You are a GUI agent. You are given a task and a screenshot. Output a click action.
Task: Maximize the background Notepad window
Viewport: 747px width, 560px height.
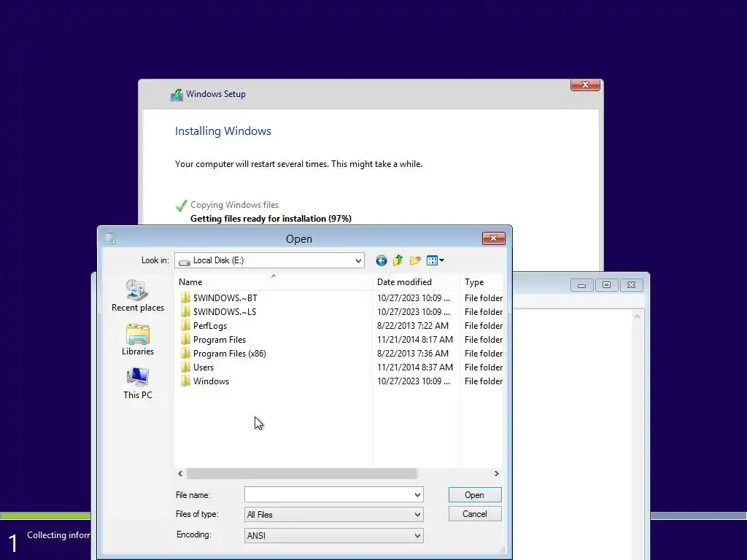pyautogui.click(x=606, y=285)
